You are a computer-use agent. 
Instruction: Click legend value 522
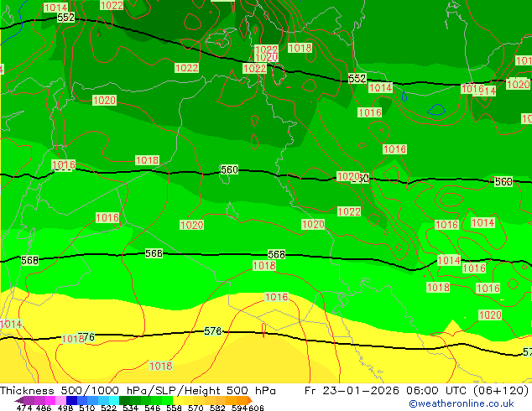point(108,408)
